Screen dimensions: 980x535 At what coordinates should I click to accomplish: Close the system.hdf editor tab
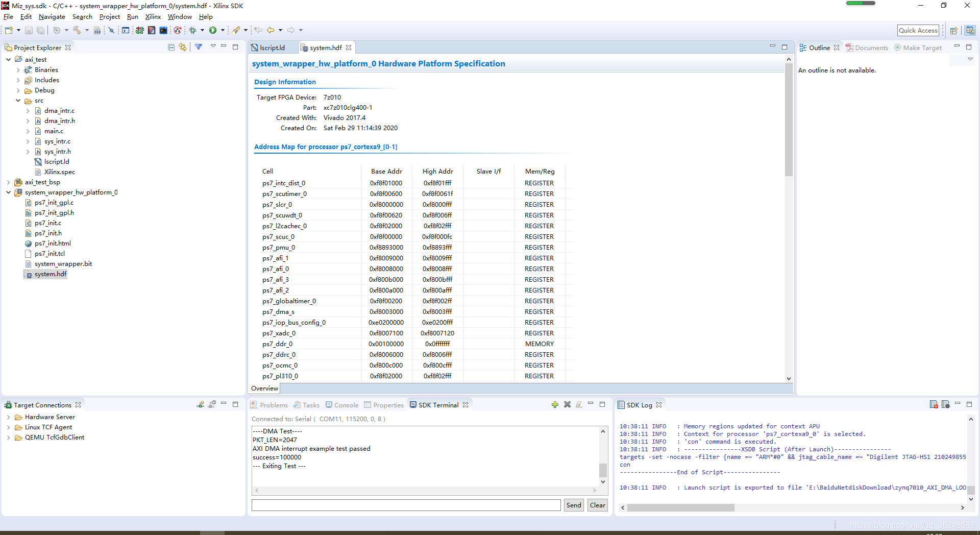click(x=349, y=47)
